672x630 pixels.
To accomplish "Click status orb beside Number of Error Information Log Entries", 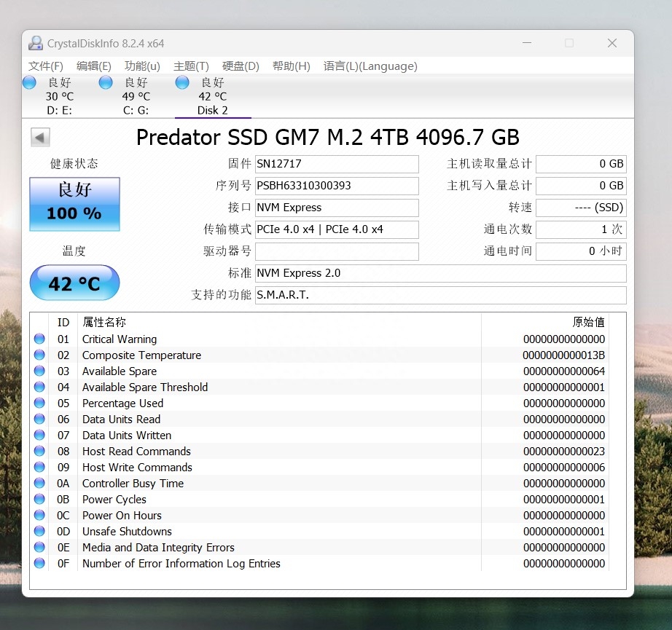I will tap(39, 563).
